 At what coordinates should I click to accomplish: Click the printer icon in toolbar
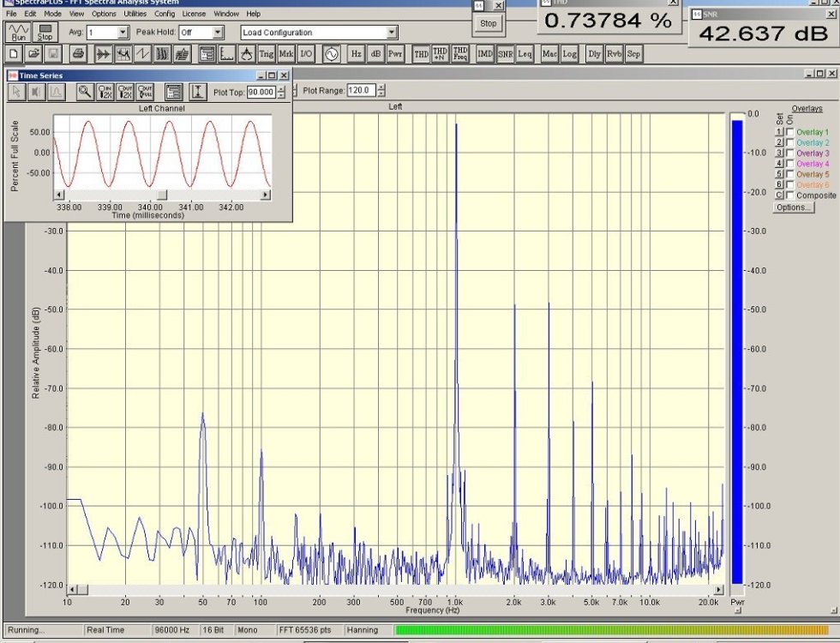point(79,54)
